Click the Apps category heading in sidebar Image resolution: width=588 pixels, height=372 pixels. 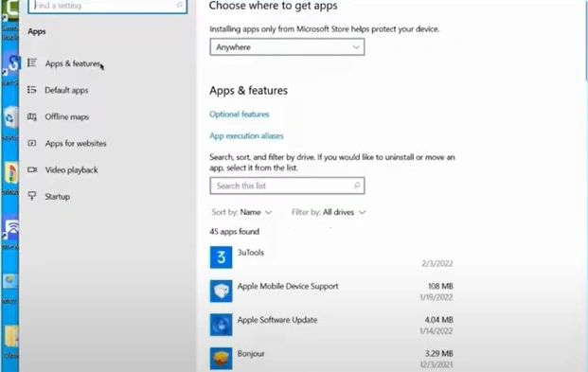(x=37, y=31)
